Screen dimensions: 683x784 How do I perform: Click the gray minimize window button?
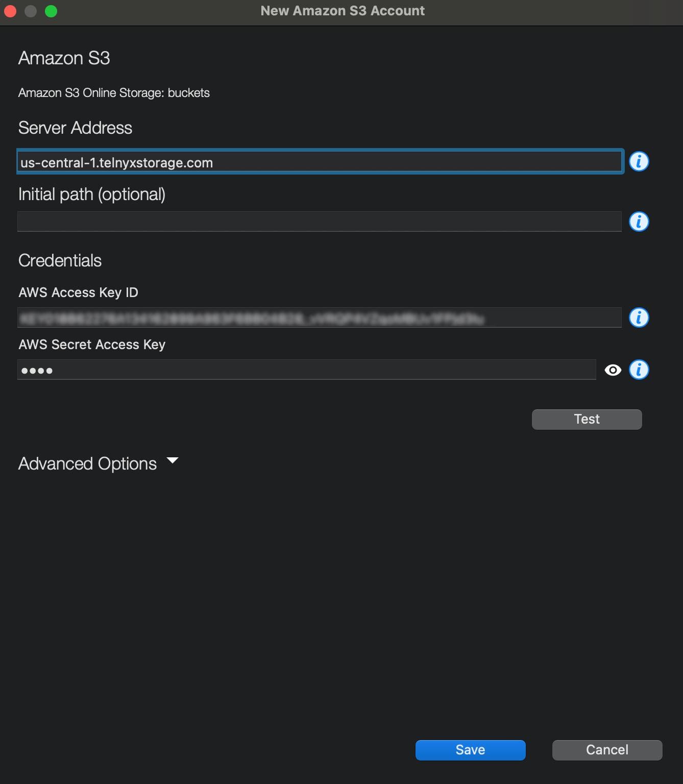(31, 11)
